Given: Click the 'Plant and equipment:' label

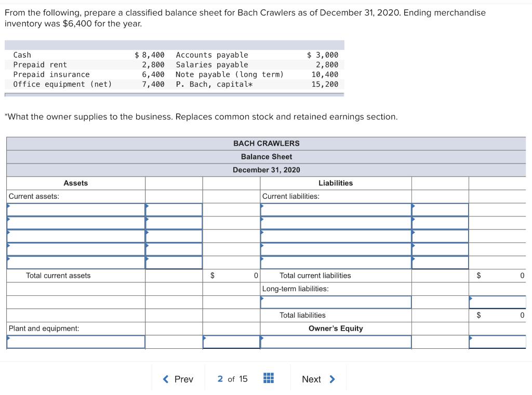Looking at the screenshot, I should pos(44,328).
